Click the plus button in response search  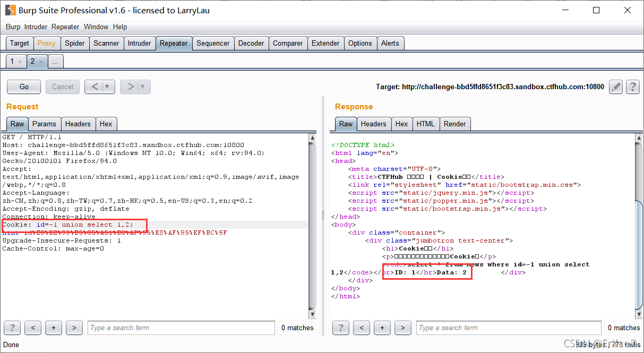382,328
